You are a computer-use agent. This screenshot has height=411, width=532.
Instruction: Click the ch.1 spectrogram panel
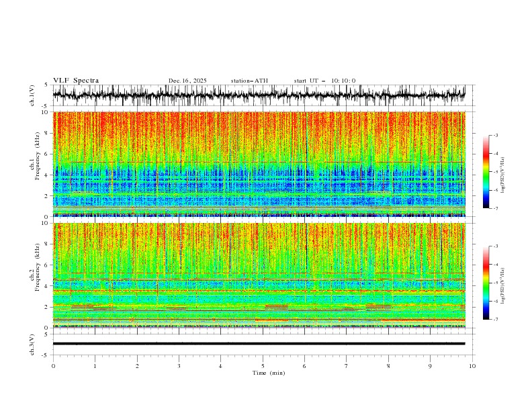(259, 164)
